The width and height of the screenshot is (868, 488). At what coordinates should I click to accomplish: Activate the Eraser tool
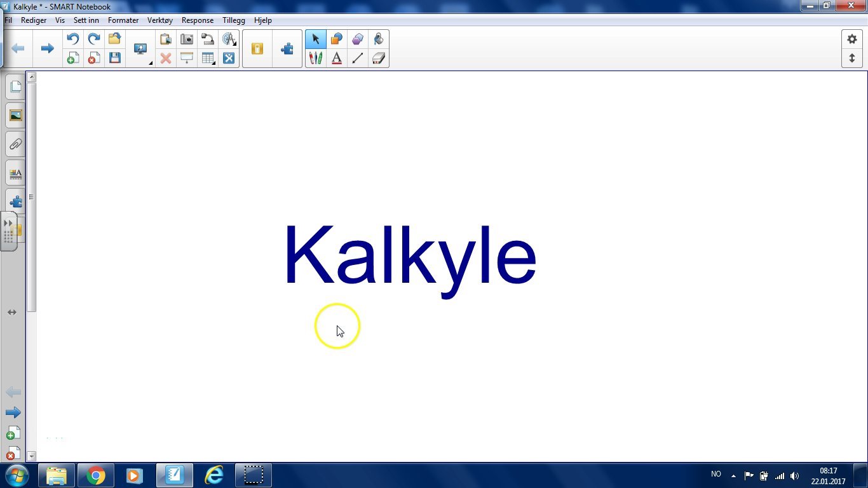click(379, 58)
